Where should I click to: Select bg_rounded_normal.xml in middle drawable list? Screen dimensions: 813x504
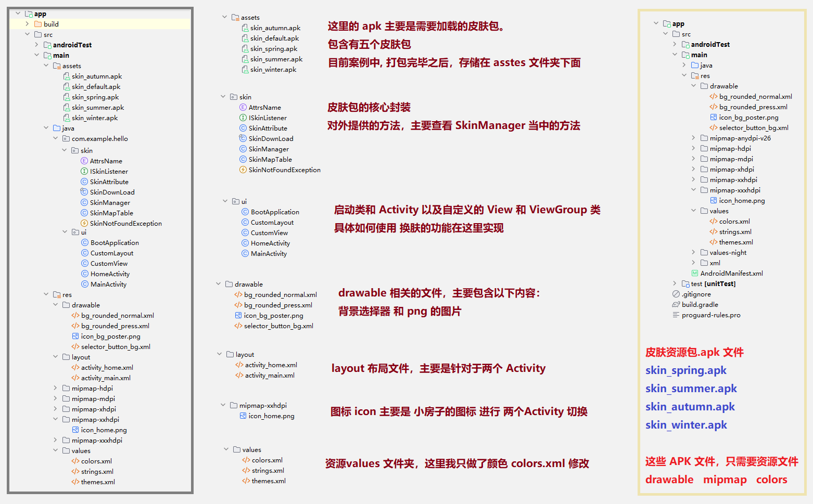click(281, 294)
